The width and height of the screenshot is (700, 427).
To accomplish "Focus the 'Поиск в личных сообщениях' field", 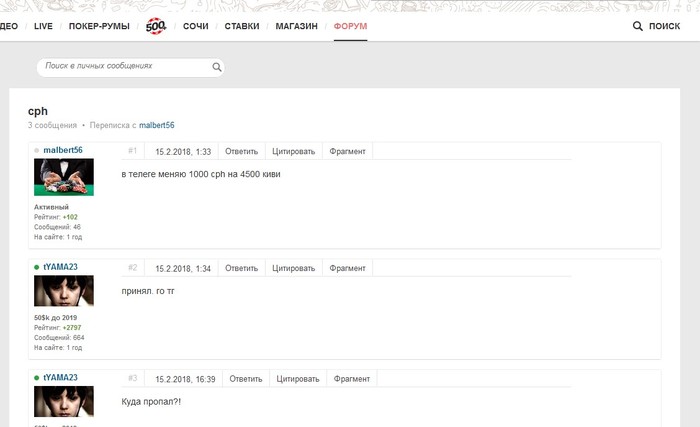I will [130, 67].
